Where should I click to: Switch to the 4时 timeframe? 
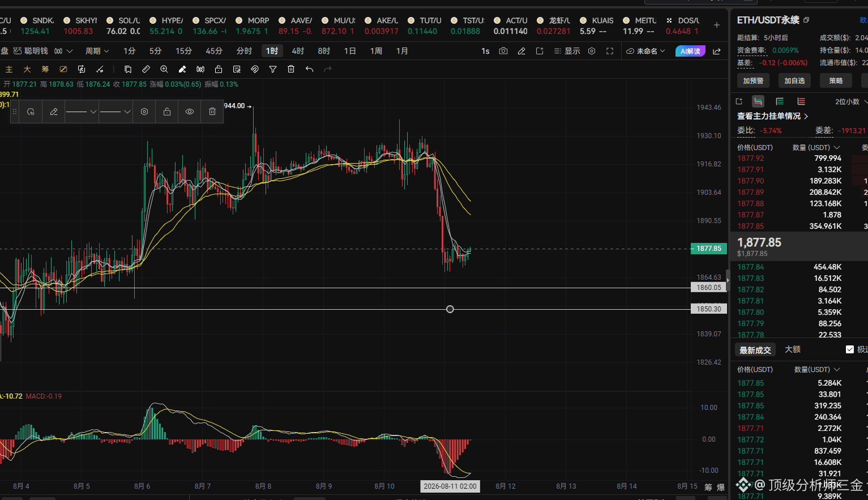click(298, 51)
